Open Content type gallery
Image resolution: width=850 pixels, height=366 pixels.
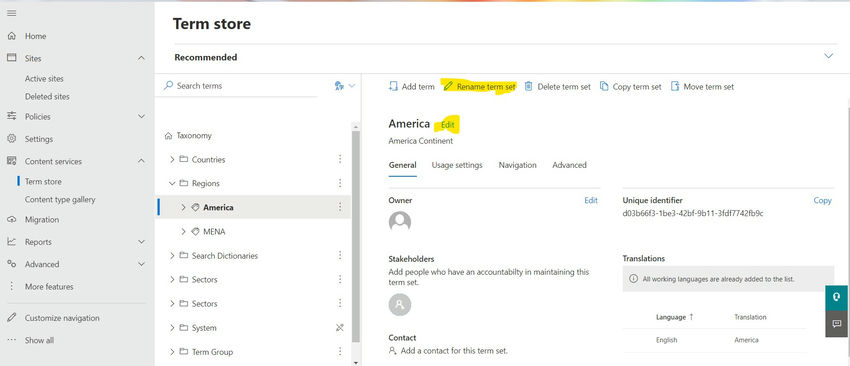point(60,200)
